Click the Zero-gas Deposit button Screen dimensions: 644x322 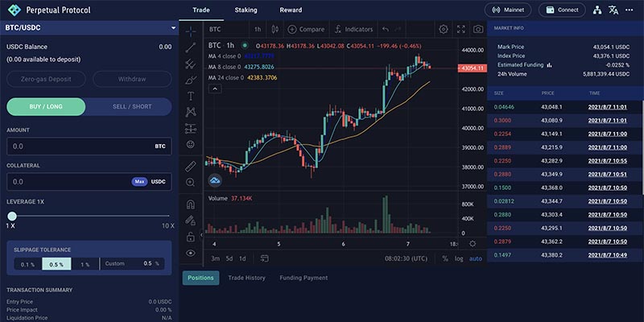(x=46, y=79)
